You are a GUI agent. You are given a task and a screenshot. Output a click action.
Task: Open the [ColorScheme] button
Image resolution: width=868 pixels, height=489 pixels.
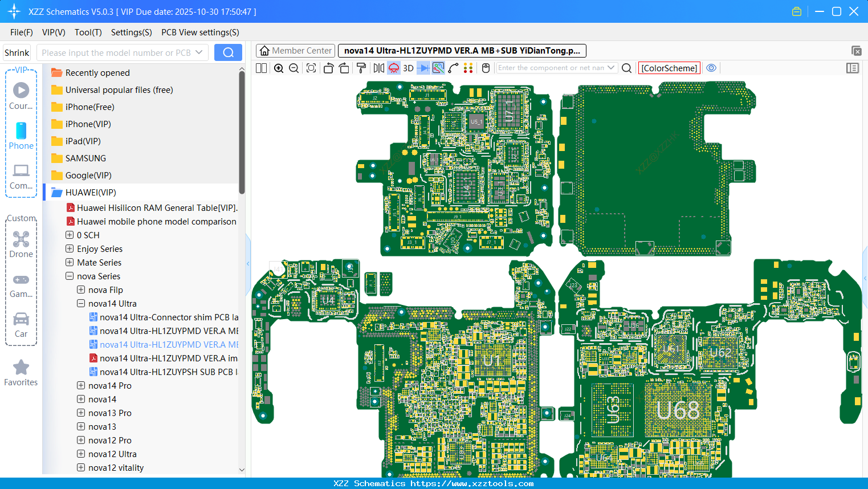[x=669, y=68]
